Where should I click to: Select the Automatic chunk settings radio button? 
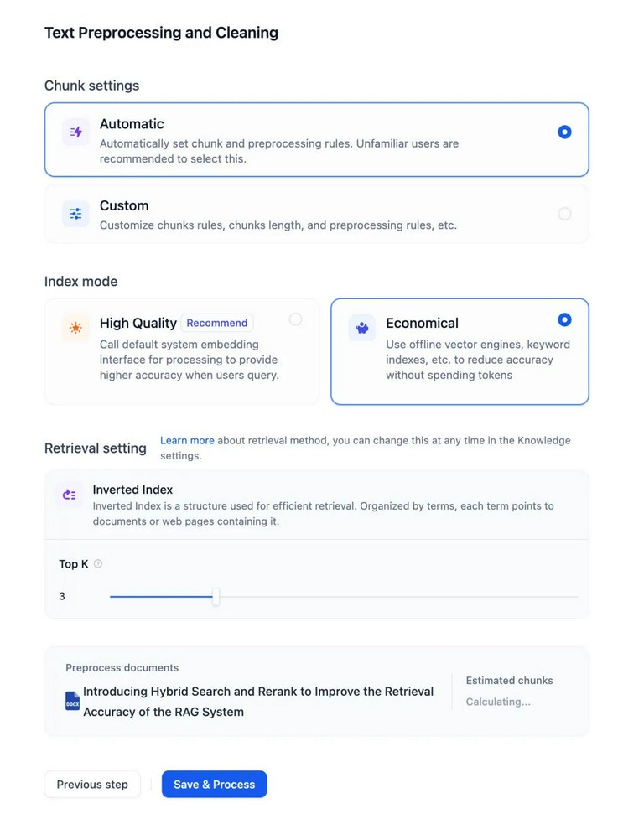point(564,132)
